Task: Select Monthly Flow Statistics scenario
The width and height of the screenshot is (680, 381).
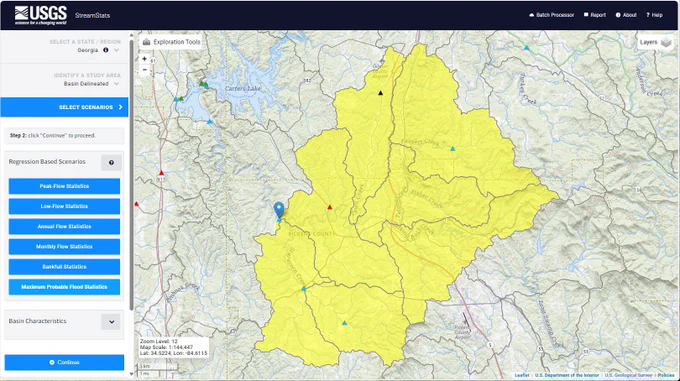Action: click(64, 247)
